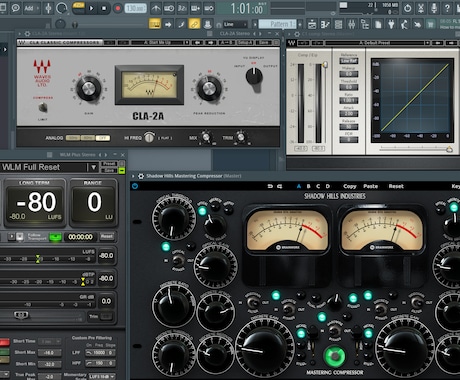The image size is (460, 380).
Task: Click the chat bubble icon at top left
Action: pos(15,8)
